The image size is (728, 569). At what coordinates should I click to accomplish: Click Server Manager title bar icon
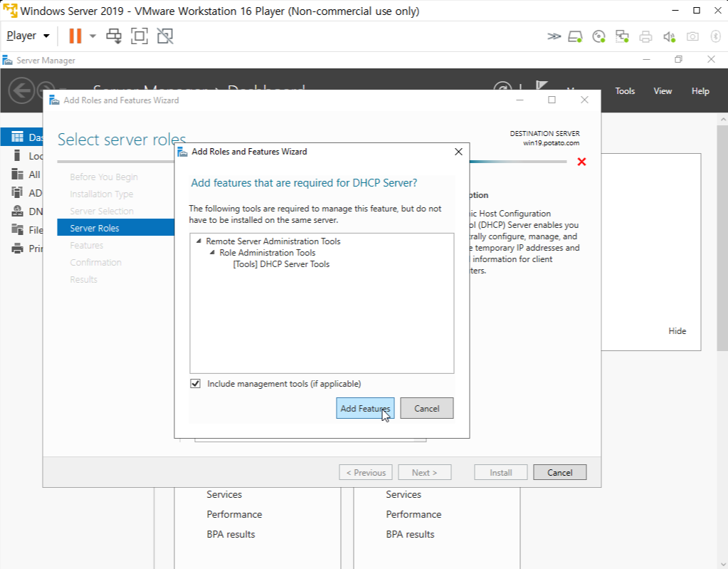[7, 60]
